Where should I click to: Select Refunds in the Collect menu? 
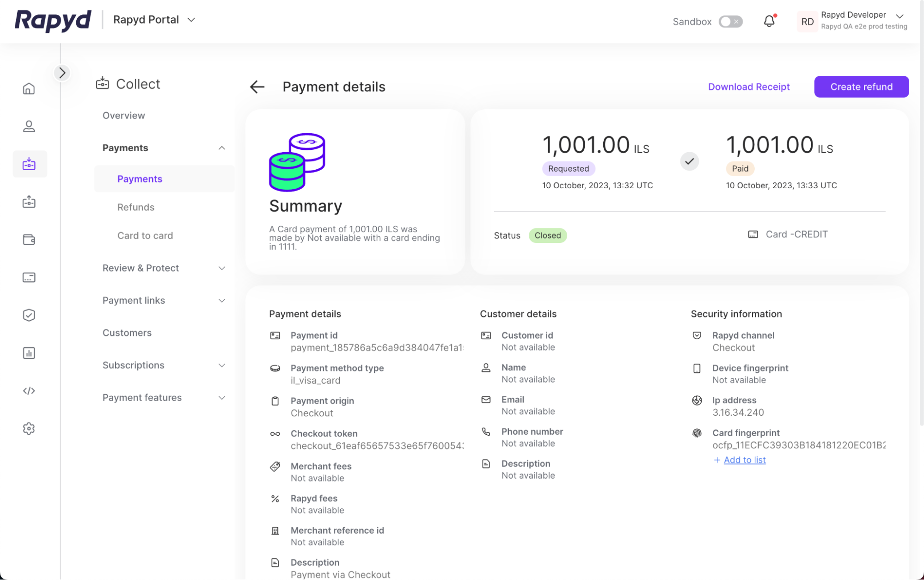[x=135, y=207]
